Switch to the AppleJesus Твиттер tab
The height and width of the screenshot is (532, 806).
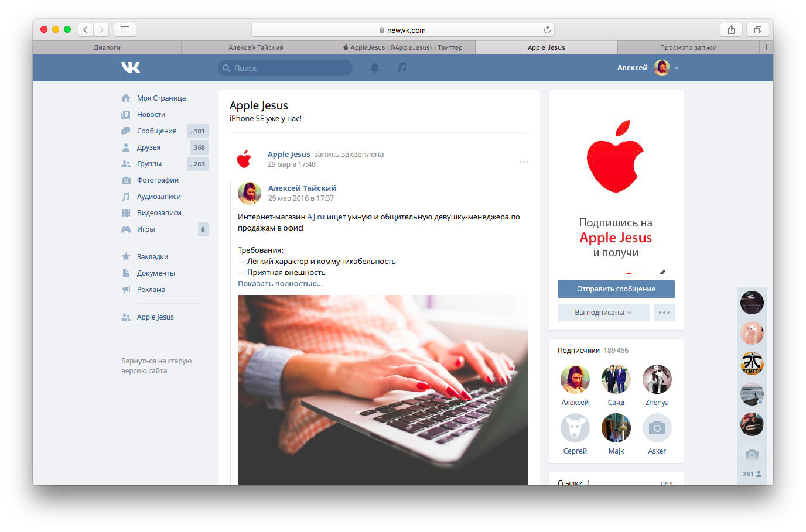pyautogui.click(x=403, y=47)
